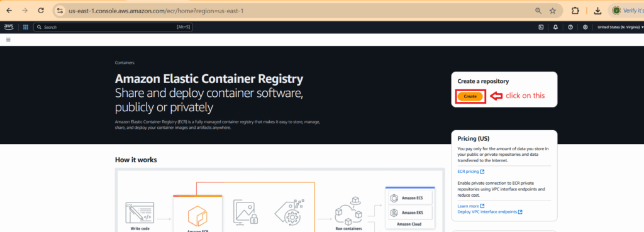Open the hamburger side navigation menu

[x=8, y=40]
